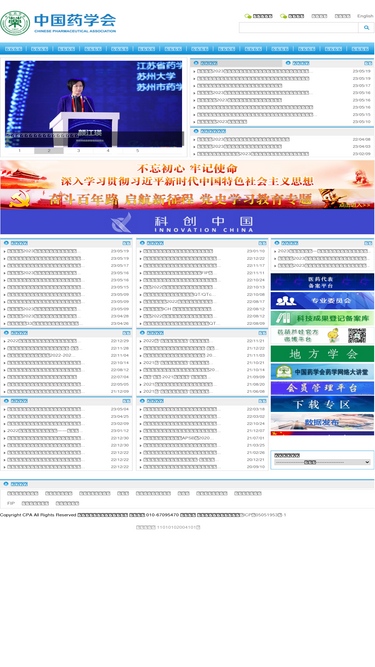Open the 科创中国 Innovation China banner
The image size is (375, 667).
187,222
